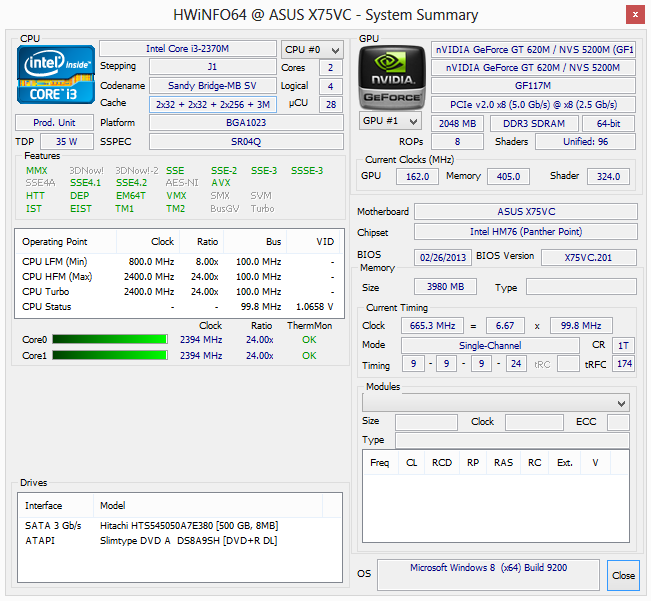The width and height of the screenshot is (651, 601).
Task: Click the Ratio column header in operating points
Action: pyautogui.click(x=201, y=242)
